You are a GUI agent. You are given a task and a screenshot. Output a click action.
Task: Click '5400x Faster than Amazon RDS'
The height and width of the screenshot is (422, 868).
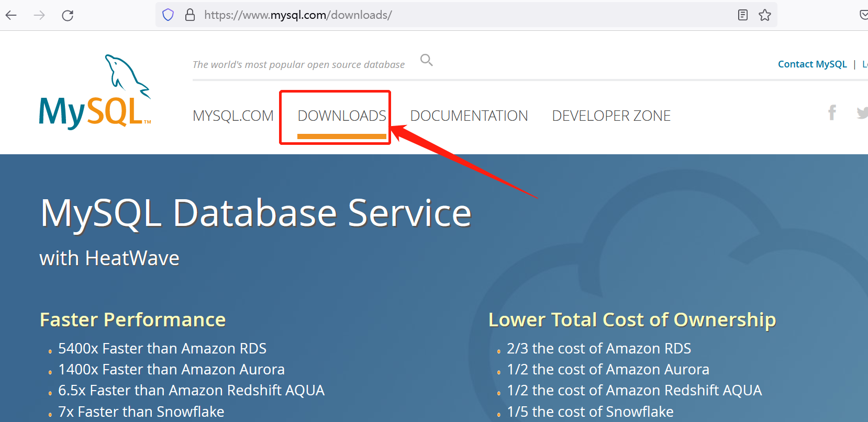click(162, 348)
